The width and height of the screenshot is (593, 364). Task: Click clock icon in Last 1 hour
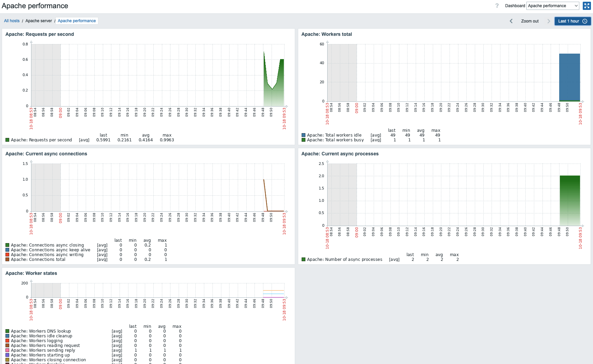pos(585,21)
